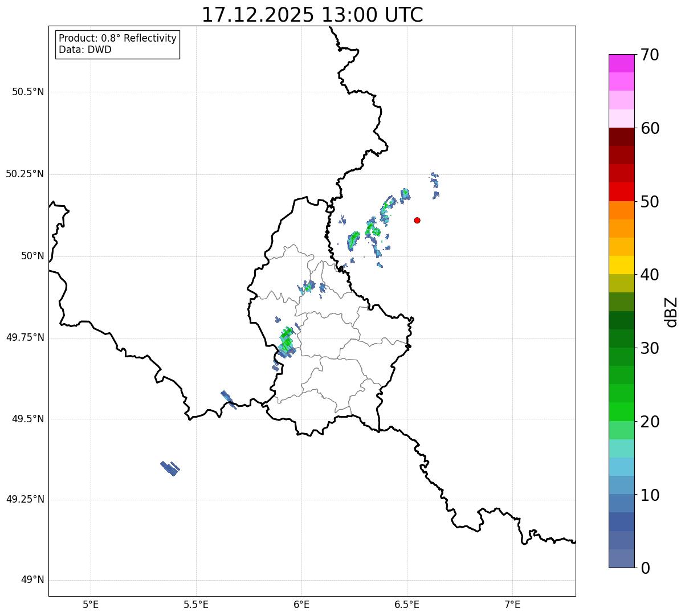Pick the bright red colorbar segment near 50
685x616 pixels.
click(621, 192)
